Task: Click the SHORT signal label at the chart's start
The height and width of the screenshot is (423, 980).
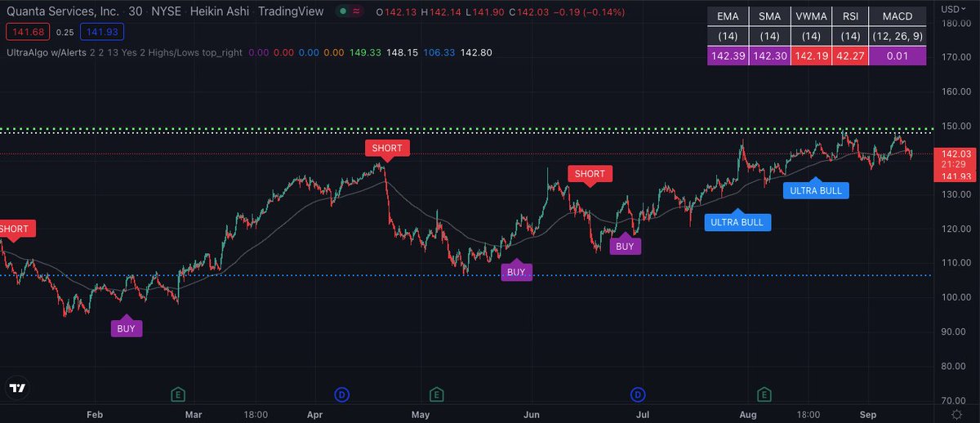Action: [x=17, y=229]
